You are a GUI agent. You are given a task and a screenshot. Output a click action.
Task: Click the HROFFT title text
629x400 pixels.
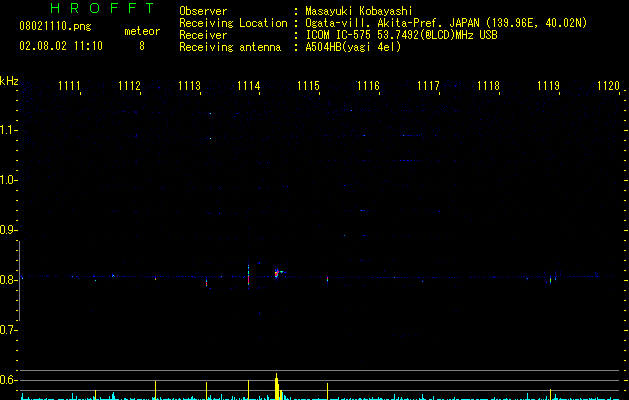click(x=102, y=8)
